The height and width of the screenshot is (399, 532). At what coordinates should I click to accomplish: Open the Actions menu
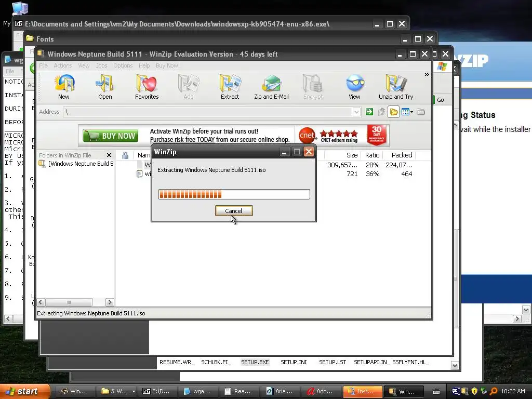(62, 65)
